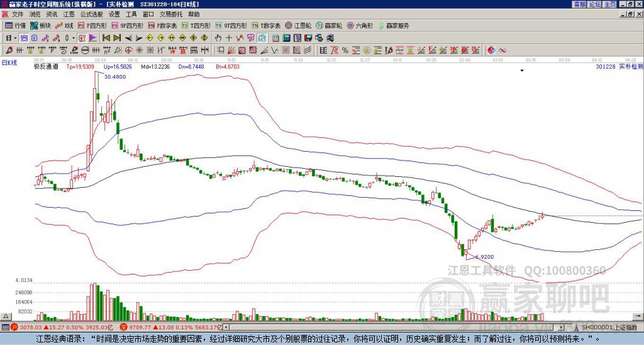Open the 日 period dropdown
This screenshot has height=345, width=644.
(x=11, y=38)
